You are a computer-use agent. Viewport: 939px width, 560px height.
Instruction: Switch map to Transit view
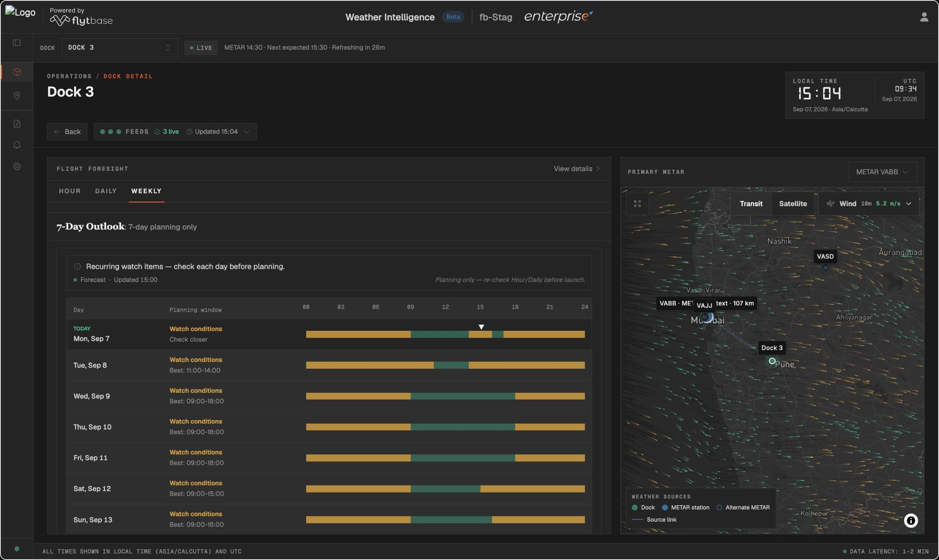pos(751,203)
